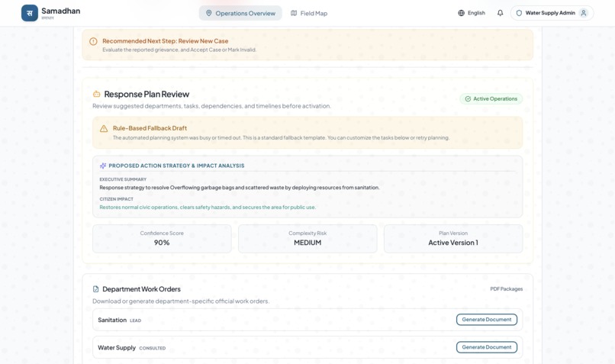This screenshot has width=615, height=364.
Task: Click the warning triangle on Fallback Draft
Action: (x=104, y=129)
